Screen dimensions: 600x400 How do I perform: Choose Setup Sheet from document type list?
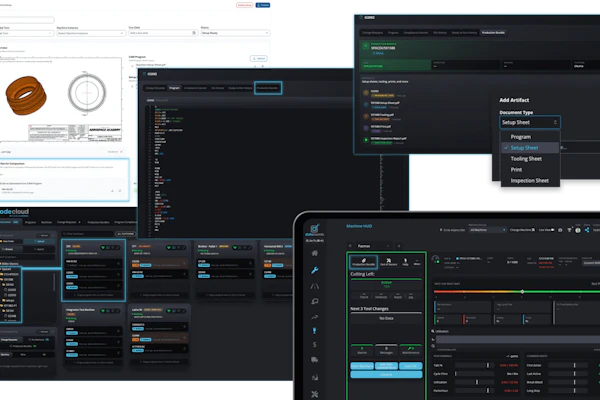pos(530,148)
